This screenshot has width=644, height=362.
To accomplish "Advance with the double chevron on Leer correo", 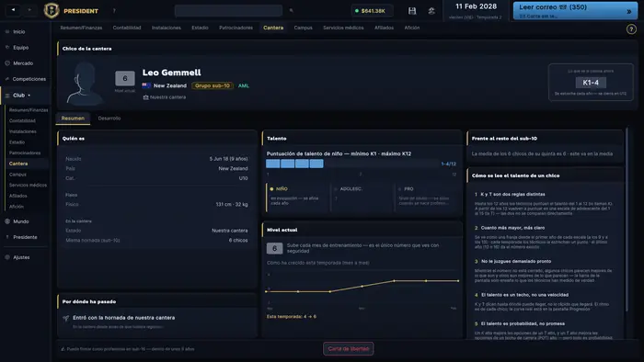I will point(628,11).
